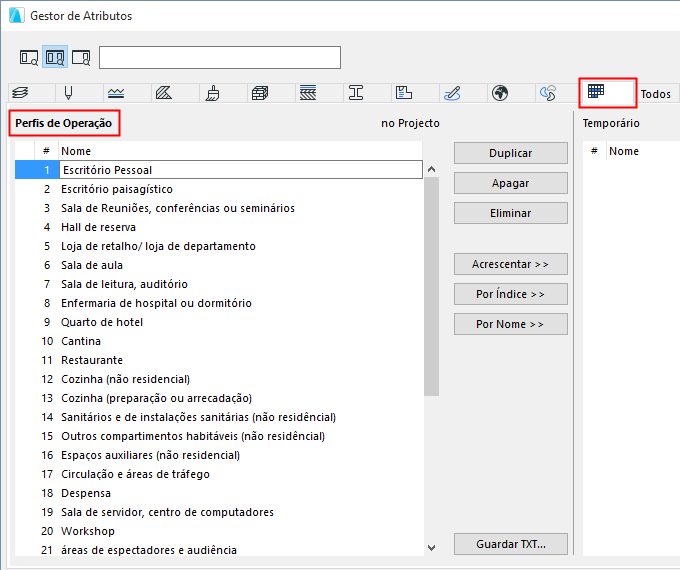Select the Escritório paisagístico row
Image resolution: width=680 pixels, height=570 pixels.
(219, 189)
